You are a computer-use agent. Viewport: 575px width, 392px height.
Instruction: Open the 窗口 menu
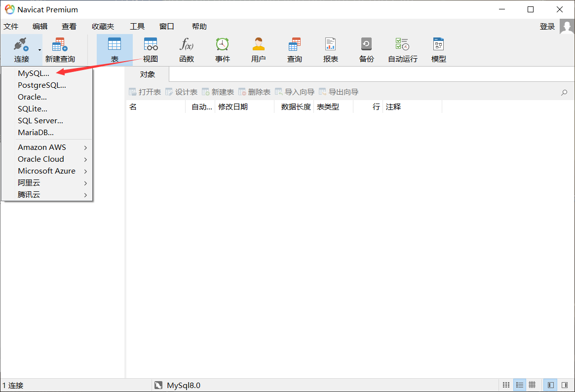click(x=166, y=27)
